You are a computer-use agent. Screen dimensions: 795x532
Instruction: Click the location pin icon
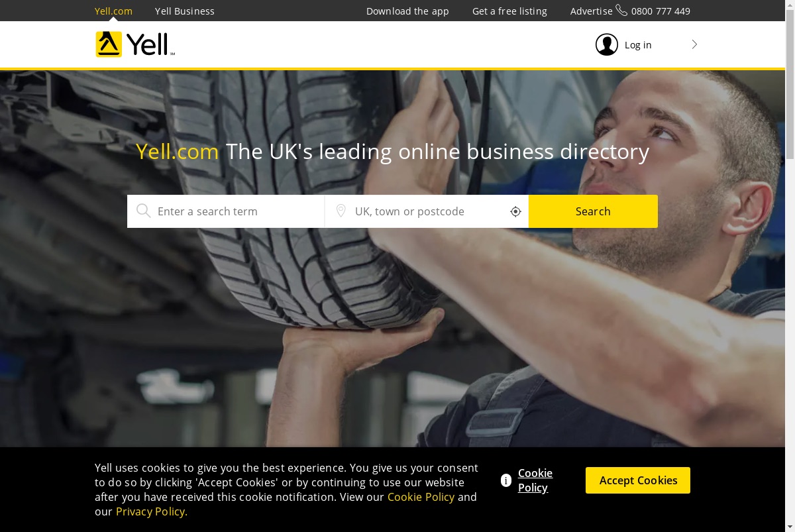coord(341,211)
